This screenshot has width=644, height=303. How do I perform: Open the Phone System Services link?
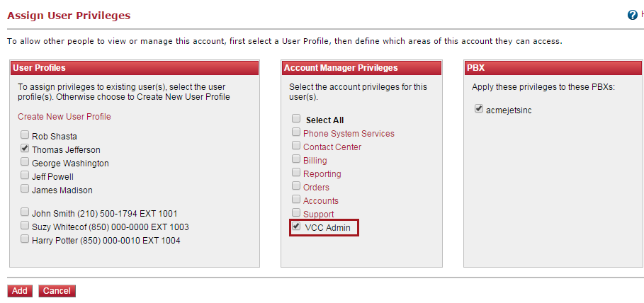[349, 133]
